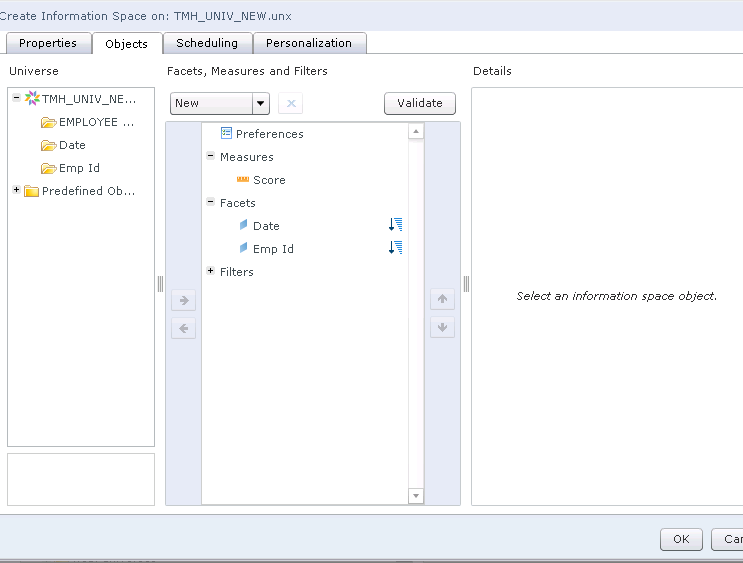Select the Objects tab
Screen dimensions: 743x563
[x=127, y=44]
